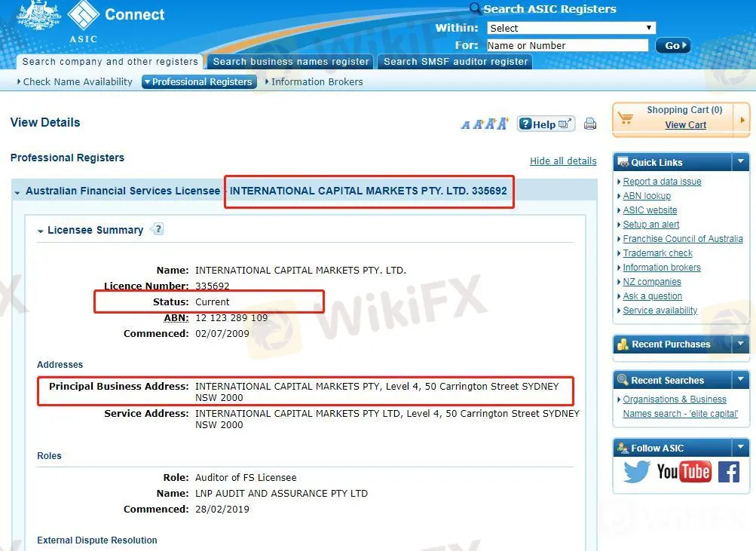The height and width of the screenshot is (551, 756).
Task: Open Trademark check link
Action: point(658,253)
